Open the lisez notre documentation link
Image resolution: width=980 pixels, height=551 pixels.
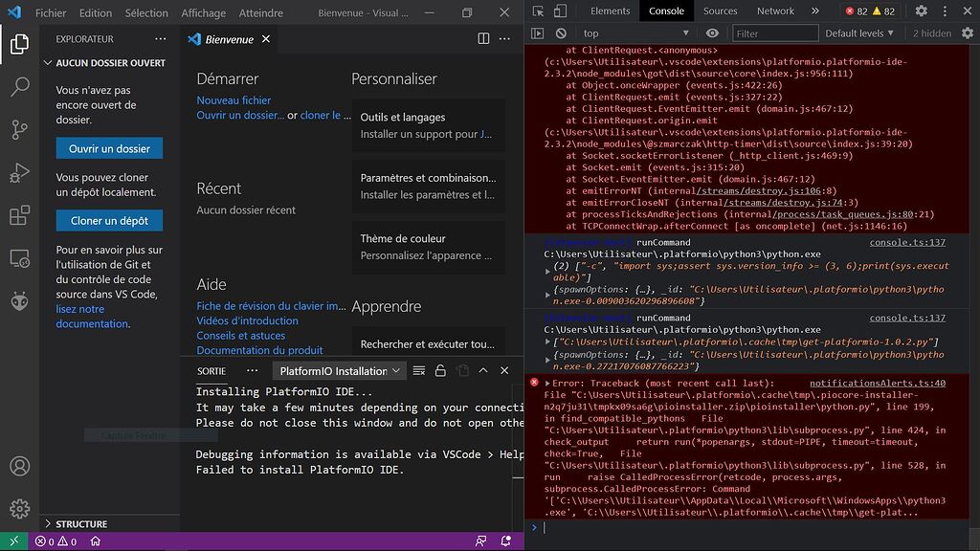(x=91, y=316)
